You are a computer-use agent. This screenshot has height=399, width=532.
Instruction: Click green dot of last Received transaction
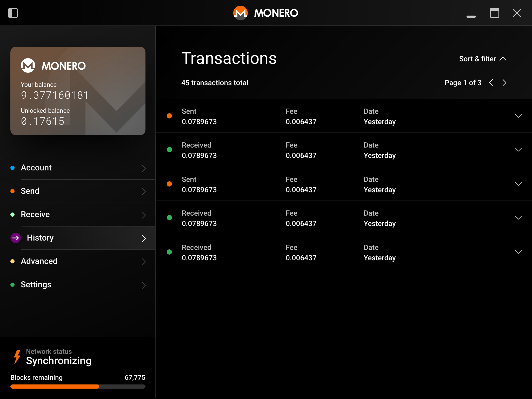click(x=169, y=252)
